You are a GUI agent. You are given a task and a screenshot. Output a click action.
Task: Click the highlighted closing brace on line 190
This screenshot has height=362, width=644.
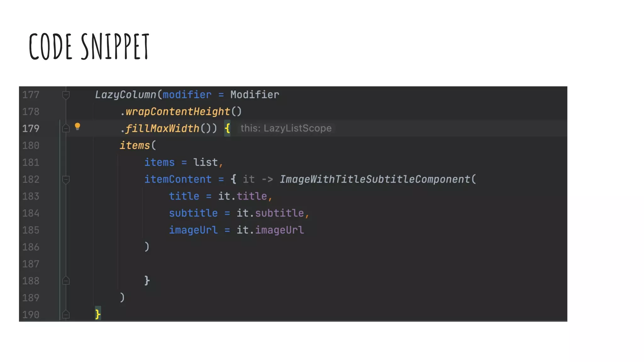pos(98,314)
